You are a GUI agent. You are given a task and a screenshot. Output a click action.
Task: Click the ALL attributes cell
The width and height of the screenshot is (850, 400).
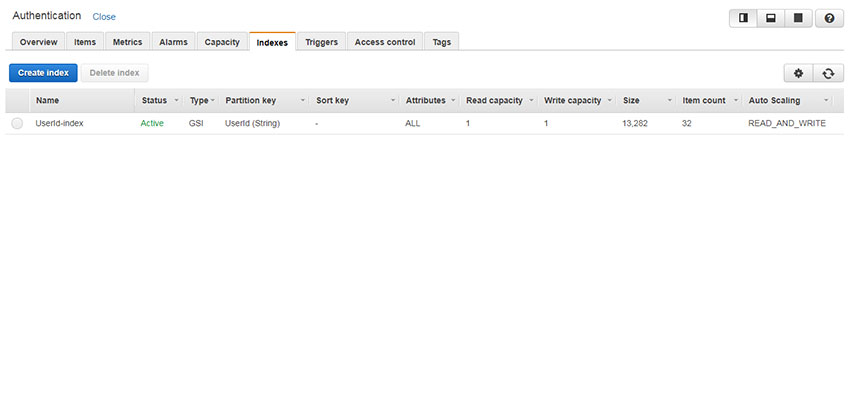413,124
